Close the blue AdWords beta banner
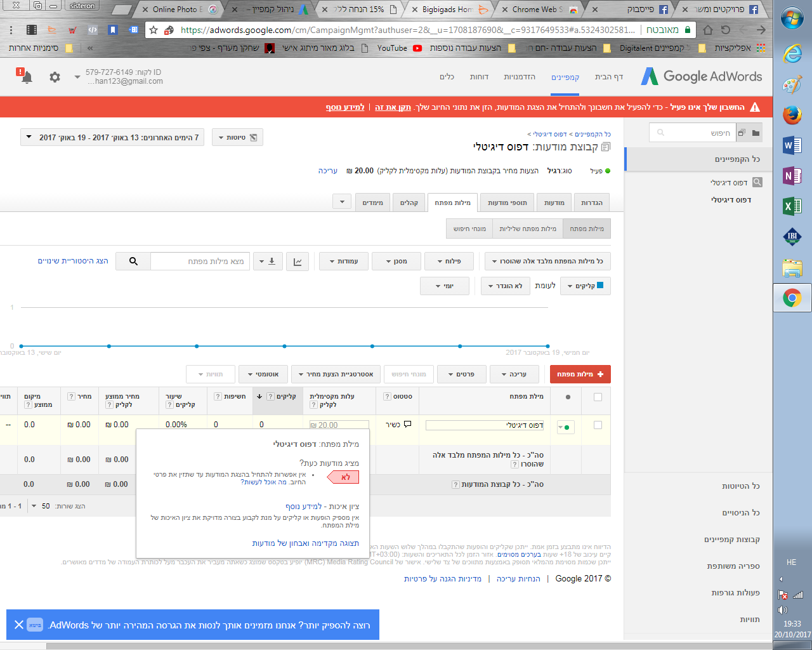 (19, 625)
